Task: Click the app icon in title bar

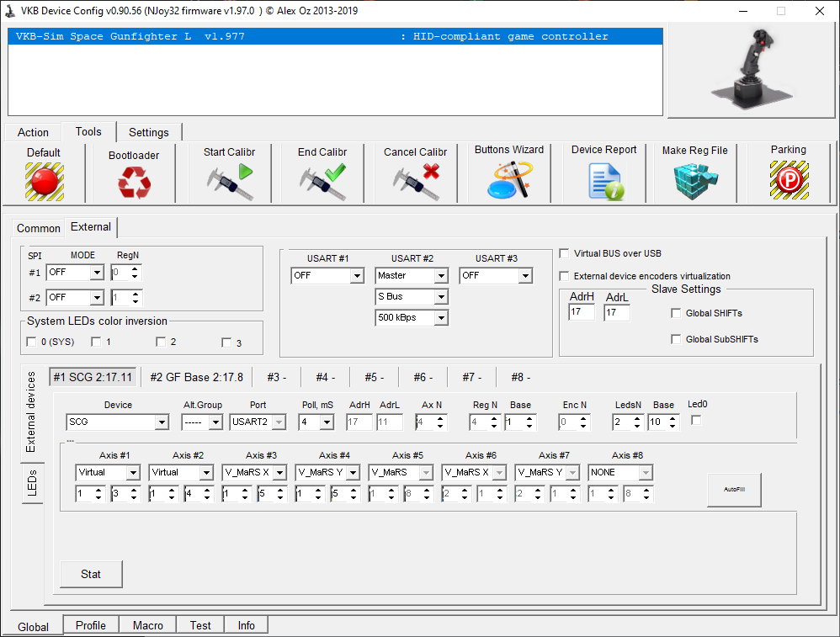Action: 9,11
